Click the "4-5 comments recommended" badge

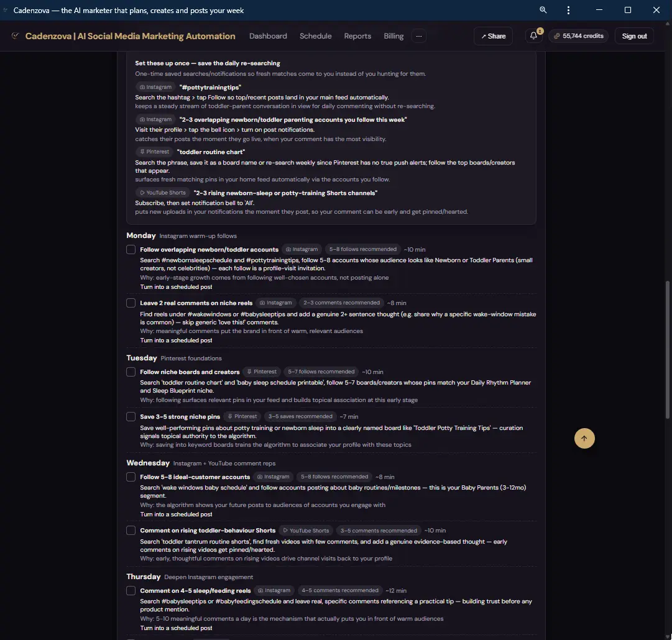coord(340,590)
